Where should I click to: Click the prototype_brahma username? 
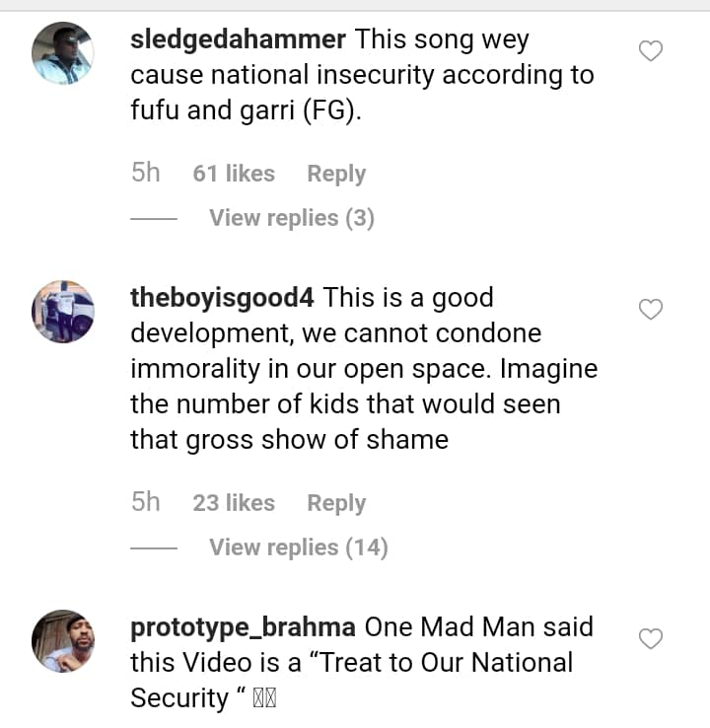coord(244,627)
